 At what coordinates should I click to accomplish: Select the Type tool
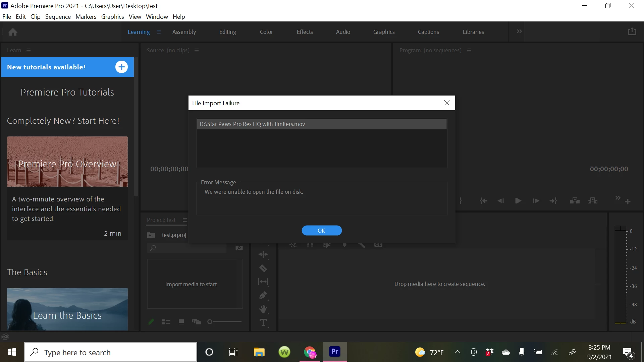tap(263, 322)
